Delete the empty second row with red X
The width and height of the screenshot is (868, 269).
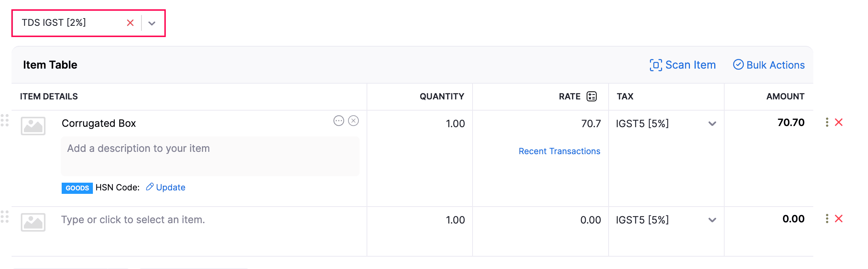[839, 219]
